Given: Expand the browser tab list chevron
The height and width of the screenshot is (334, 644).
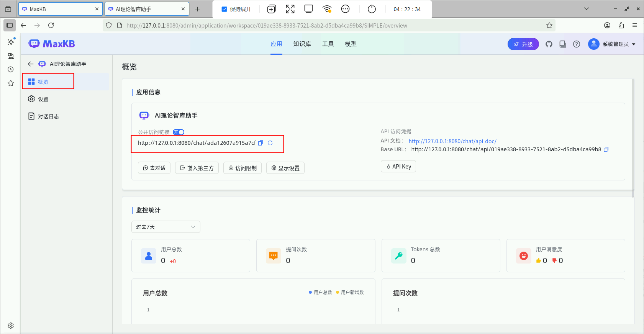Looking at the screenshot, I should [x=586, y=9].
